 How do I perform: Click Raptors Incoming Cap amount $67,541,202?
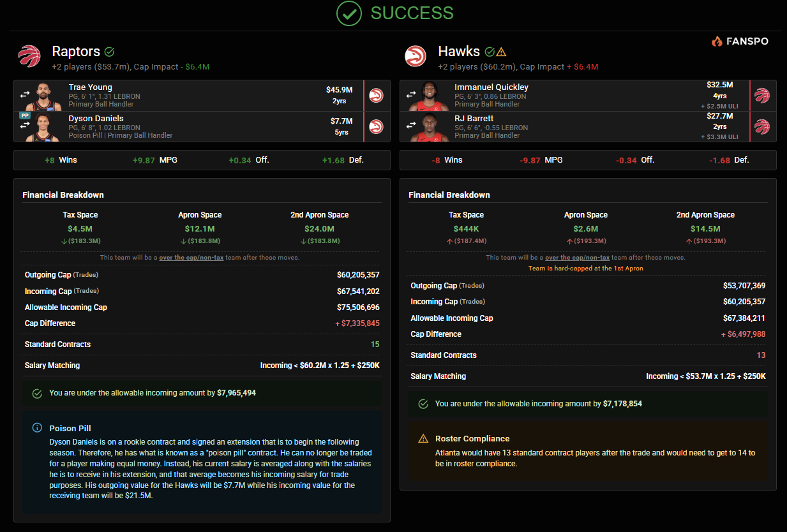(358, 292)
